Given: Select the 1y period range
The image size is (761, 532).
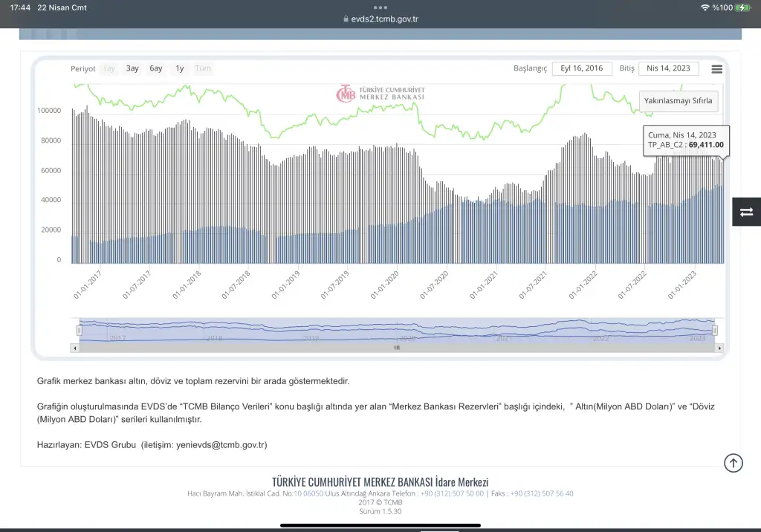Looking at the screenshot, I should pyautogui.click(x=180, y=68).
